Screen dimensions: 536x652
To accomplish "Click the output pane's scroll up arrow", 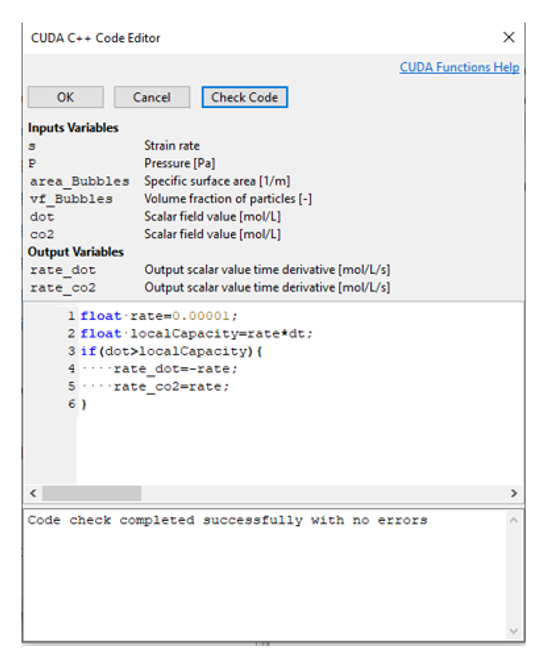I will 514,520.
